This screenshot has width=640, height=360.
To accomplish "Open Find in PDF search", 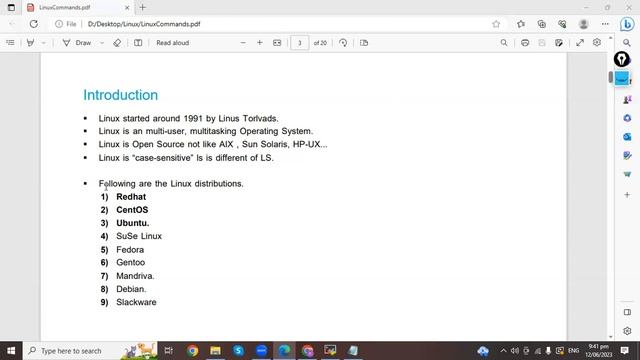I will pyautogui.click(x=504, y=42).
